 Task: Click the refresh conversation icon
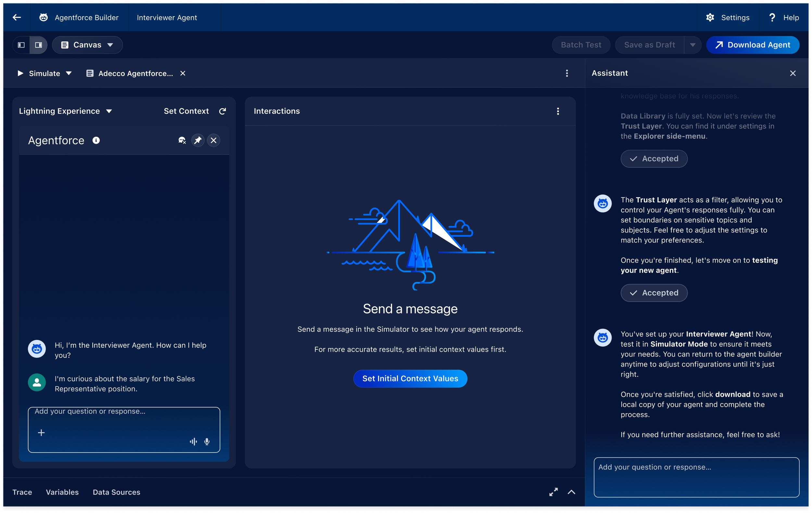click(222, 111)
